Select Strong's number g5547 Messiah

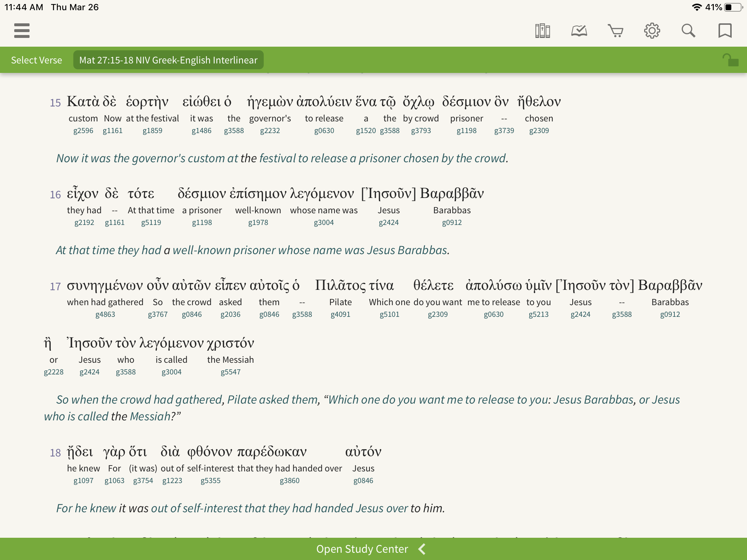pyautogui.click(x=230, y=372)
